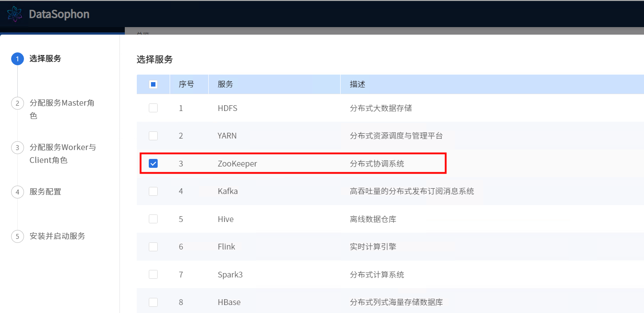Click the ZooKeeper service name
644x313 pixels.
237,163
